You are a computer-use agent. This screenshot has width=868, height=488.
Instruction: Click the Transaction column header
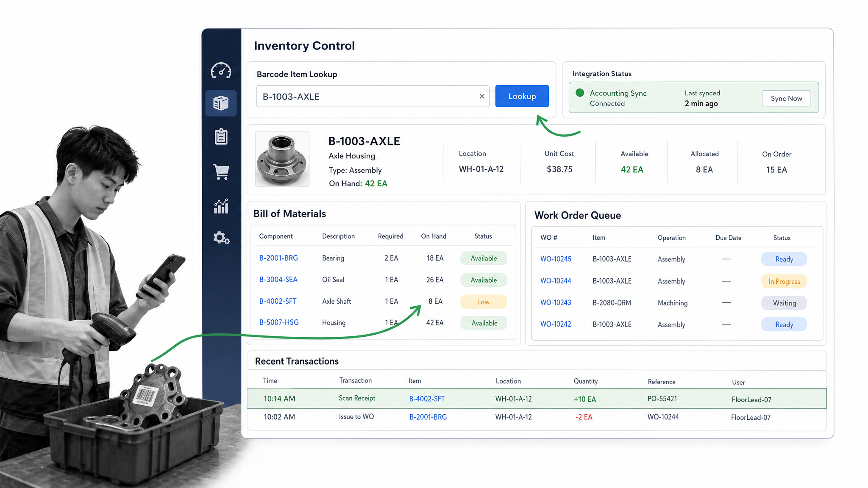tap(355, 380)
